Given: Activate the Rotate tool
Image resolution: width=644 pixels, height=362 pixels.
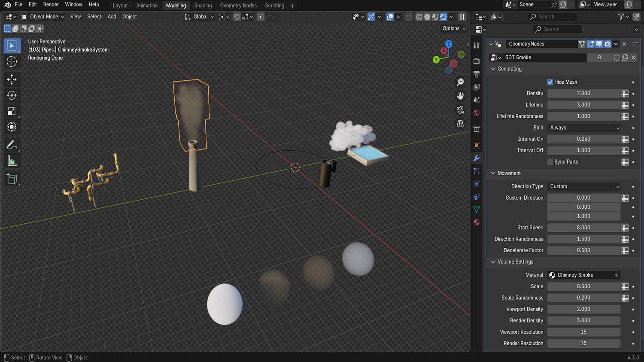Looking at the screenshot, I should click(12, 95).
